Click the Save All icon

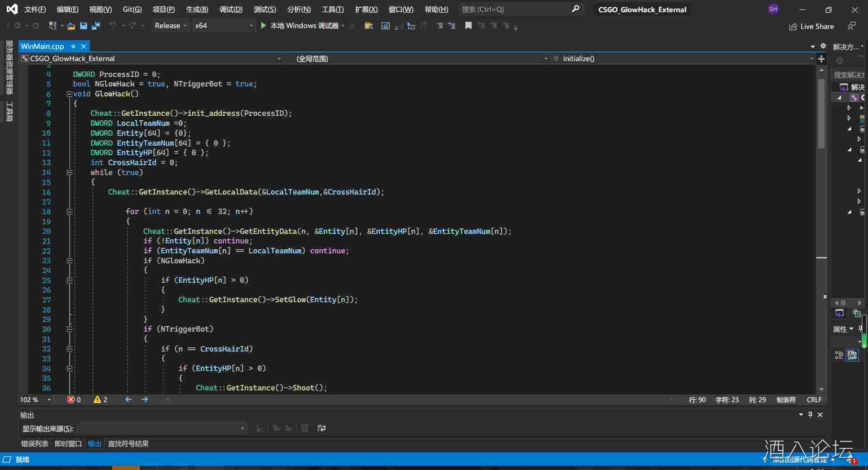[96, 26]
